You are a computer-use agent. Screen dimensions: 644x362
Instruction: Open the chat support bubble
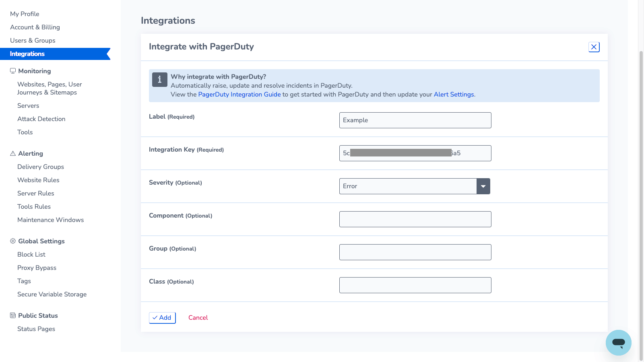[x=618, y=343]
